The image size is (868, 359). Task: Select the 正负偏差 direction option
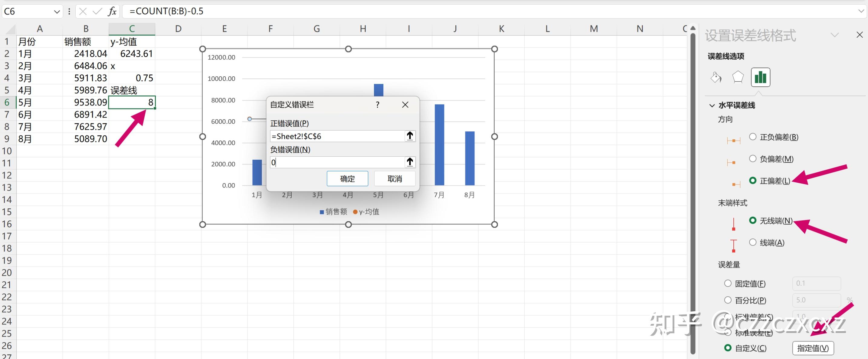753,137
